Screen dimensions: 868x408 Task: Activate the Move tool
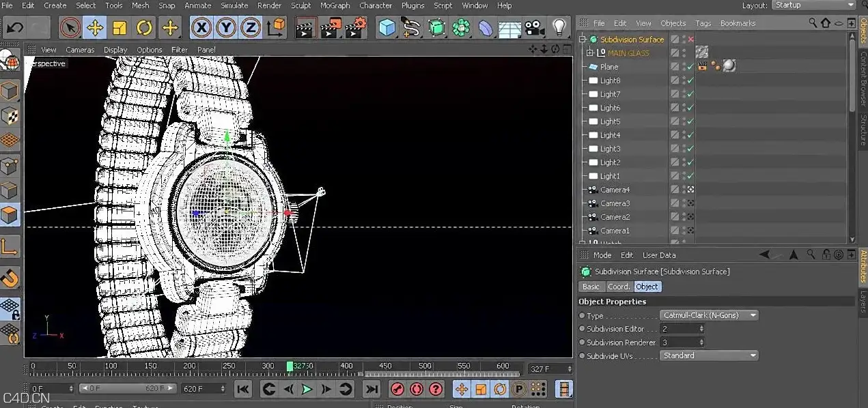[x=95, y=28]
